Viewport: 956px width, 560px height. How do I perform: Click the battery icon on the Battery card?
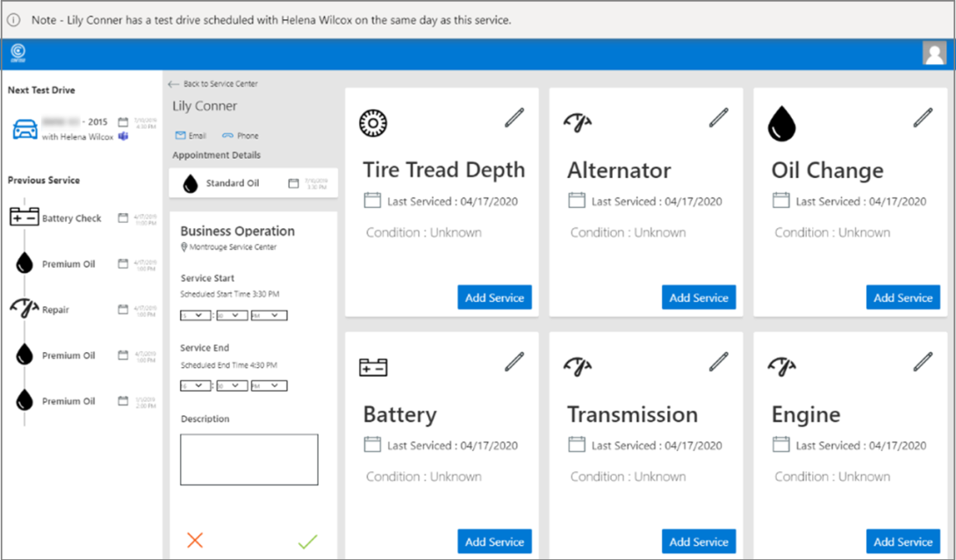[x=373, y=367]
